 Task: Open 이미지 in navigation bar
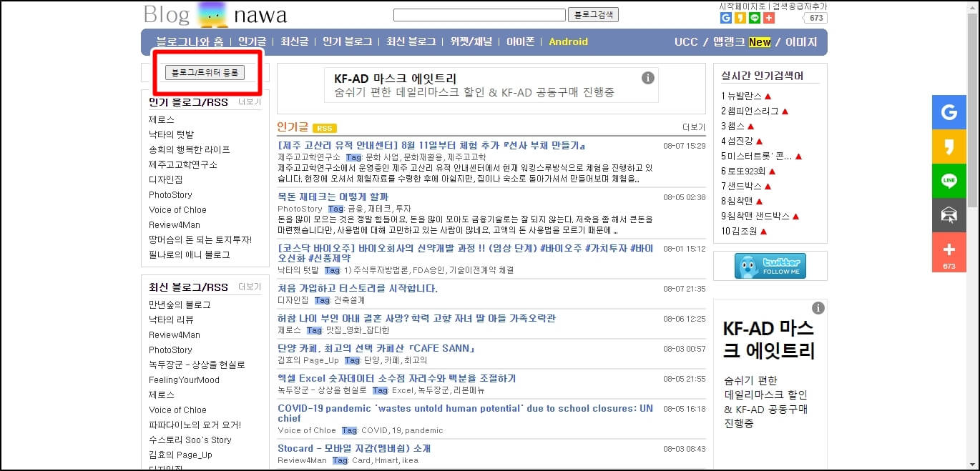point(801,41)
